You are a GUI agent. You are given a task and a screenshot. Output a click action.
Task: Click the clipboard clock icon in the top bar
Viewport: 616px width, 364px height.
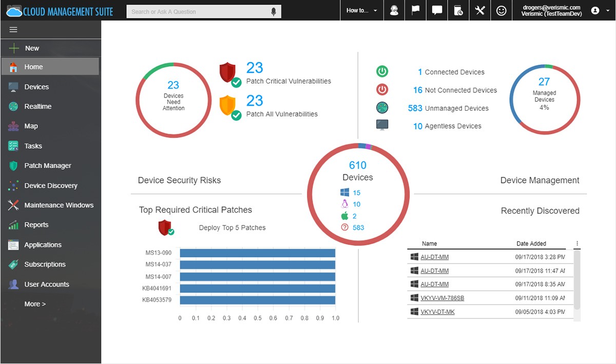coord(458,10)
